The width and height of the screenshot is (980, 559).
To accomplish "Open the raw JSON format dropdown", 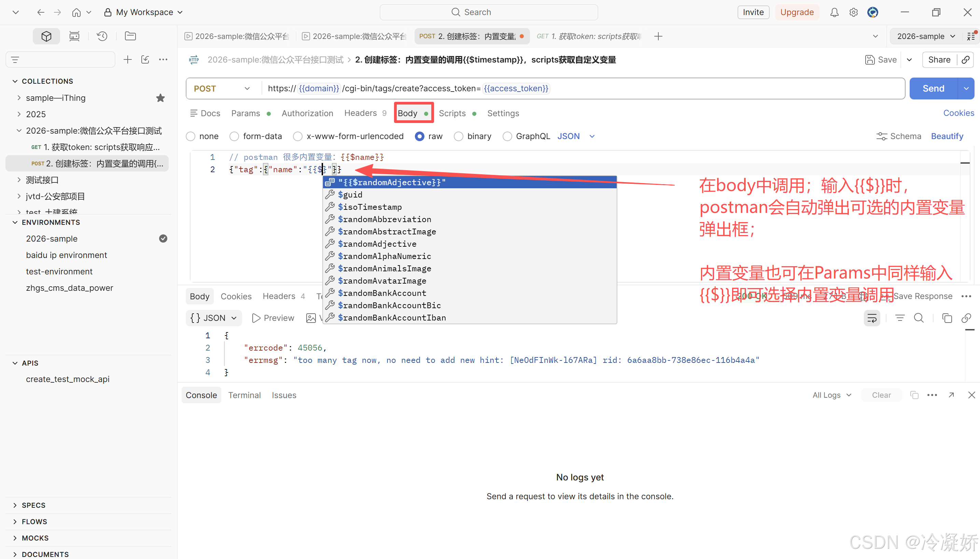I will click(x=576, y=136).
